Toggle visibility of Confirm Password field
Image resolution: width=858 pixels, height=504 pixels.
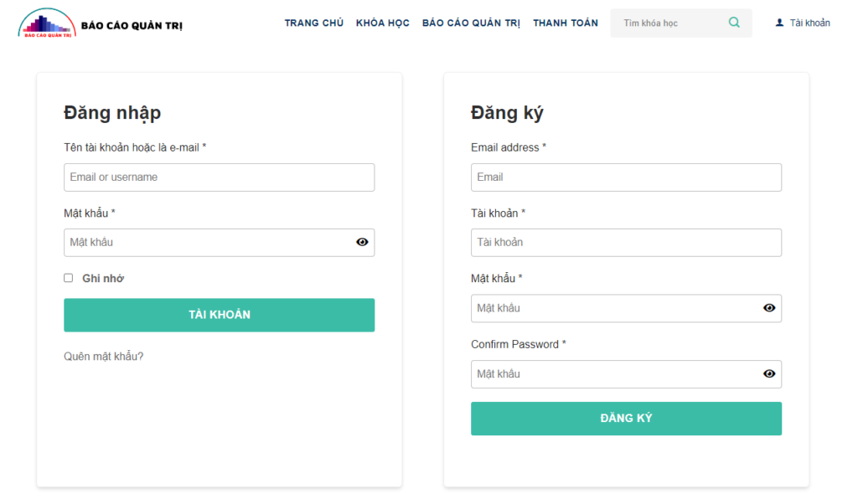769,373
